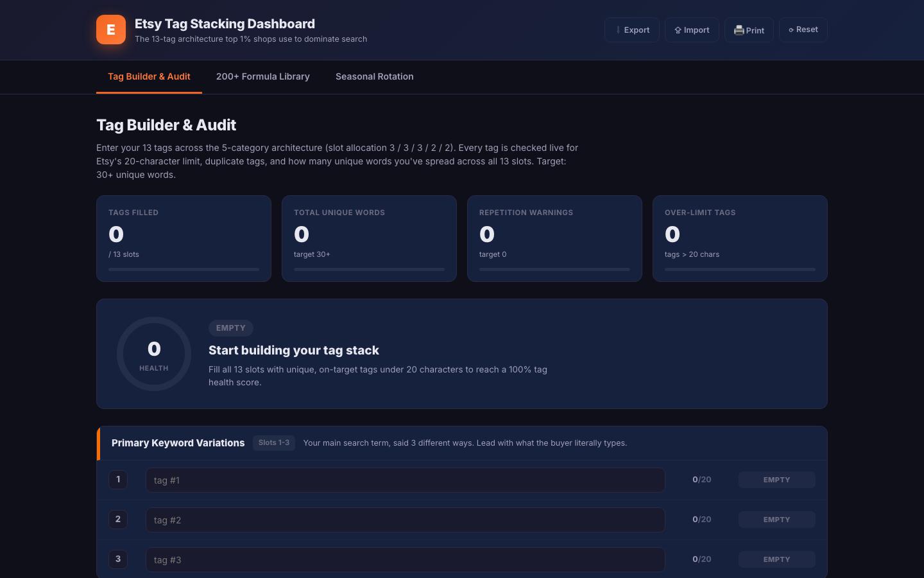Export the tag dashboard data
The height and width of the screenshot is (578, 924).
632,30
